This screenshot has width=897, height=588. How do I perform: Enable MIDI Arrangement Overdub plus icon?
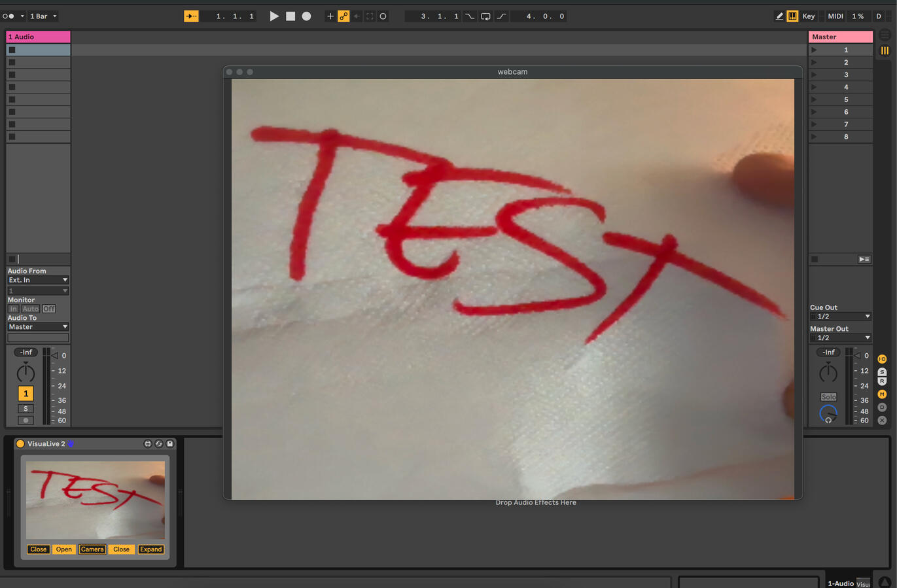click(330, 16)
